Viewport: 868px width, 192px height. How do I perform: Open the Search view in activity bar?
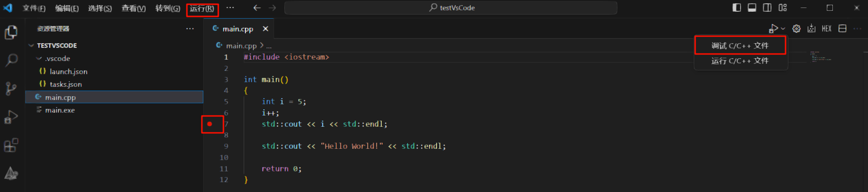[x=11, y=60]
